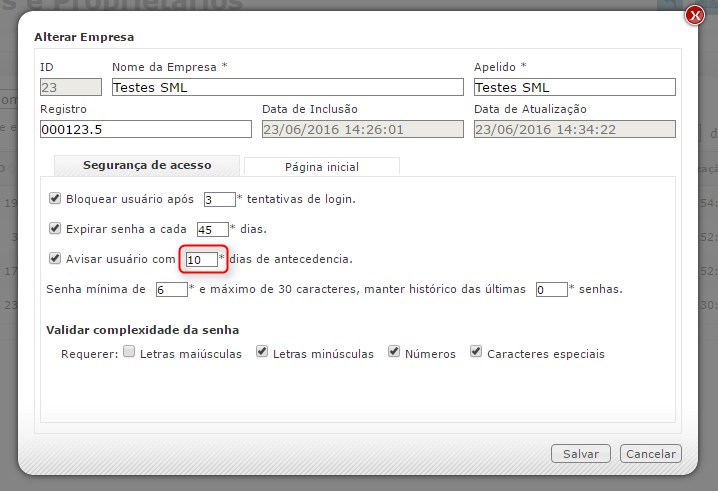
Task: Click the Senha mínima length field
Action: (x=171, y=290)
